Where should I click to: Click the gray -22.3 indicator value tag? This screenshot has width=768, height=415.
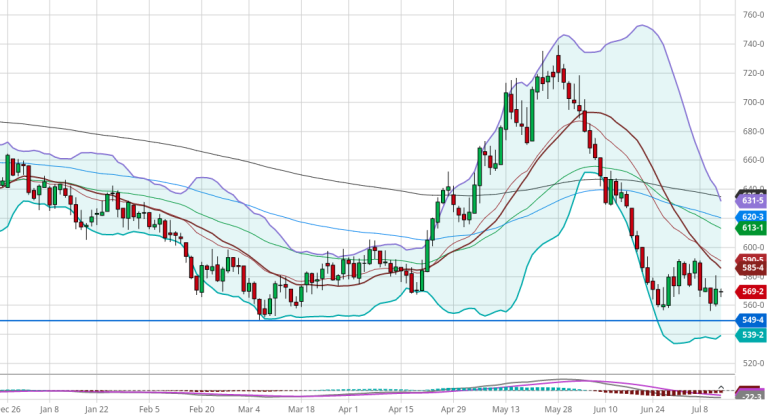(752, 396)
